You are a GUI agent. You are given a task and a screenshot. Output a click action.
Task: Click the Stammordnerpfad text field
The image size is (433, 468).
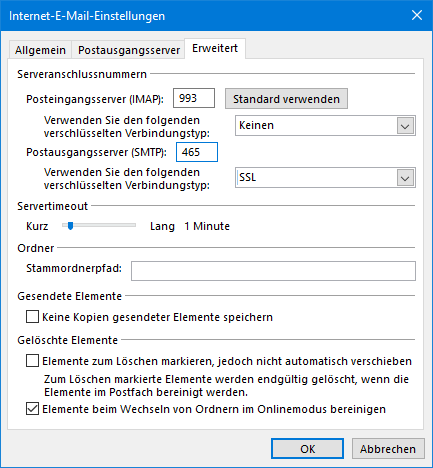click(x=273, y=271)
